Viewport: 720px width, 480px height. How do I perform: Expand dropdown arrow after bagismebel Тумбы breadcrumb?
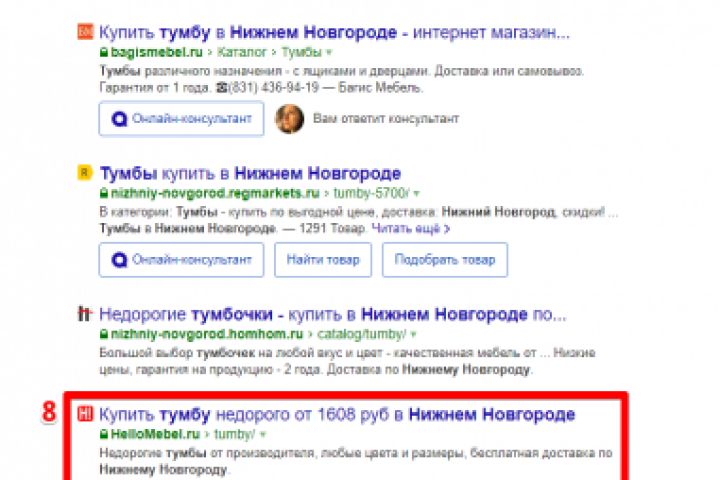329,53
